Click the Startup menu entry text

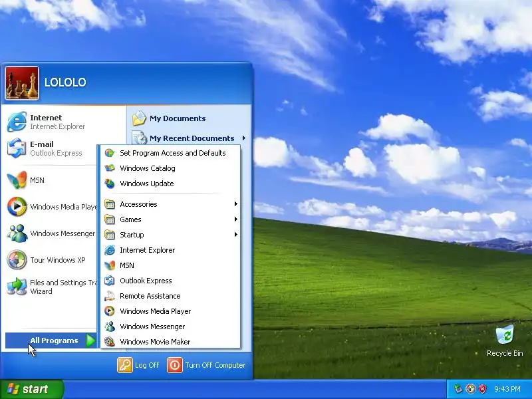point(132,235)
